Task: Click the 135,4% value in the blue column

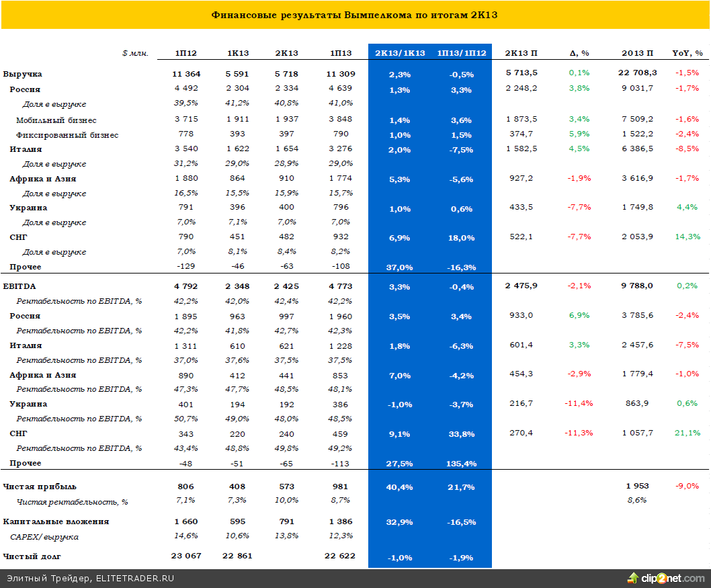Action: pos(461,464)
